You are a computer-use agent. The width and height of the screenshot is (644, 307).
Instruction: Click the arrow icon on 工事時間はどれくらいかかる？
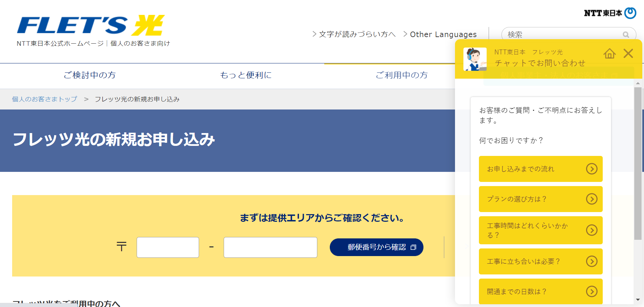coord(592,230)
